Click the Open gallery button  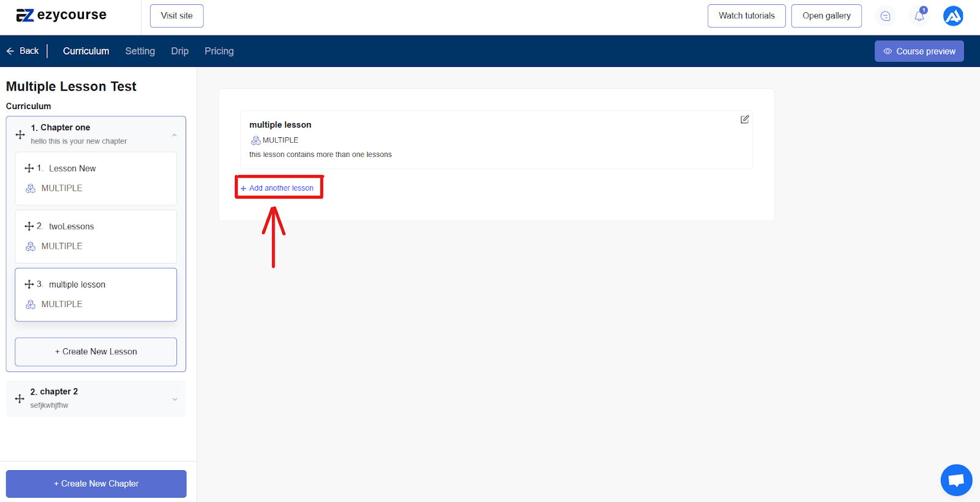tap(826, 16)
